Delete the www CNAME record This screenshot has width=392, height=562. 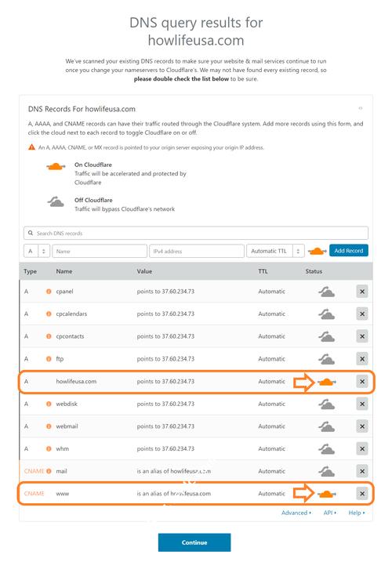tap(362, 494)
